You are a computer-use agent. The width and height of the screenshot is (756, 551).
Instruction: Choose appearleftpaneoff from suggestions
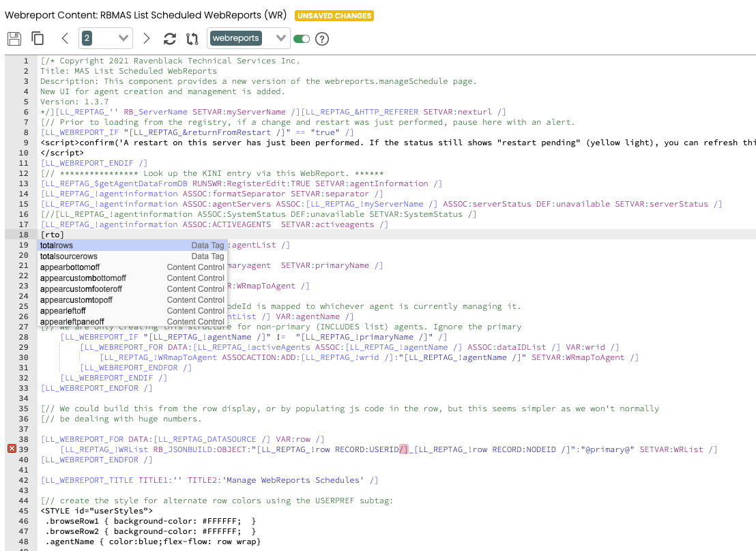click(132, 321)
